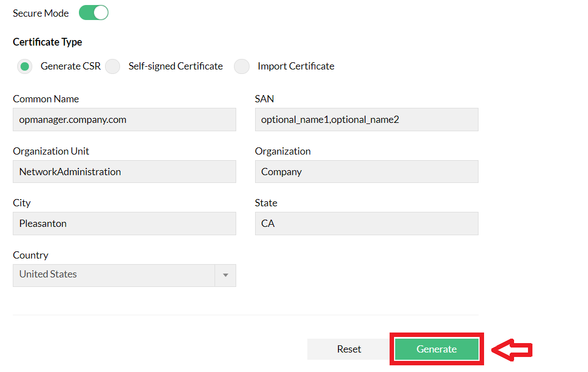
Task: Click the green Generate button
Action: 436,349
